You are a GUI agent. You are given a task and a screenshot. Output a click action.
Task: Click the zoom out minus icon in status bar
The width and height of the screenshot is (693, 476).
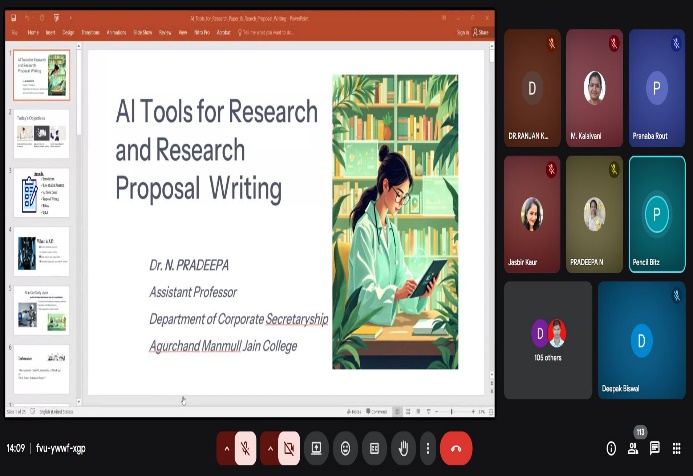(x=437, y=411)
